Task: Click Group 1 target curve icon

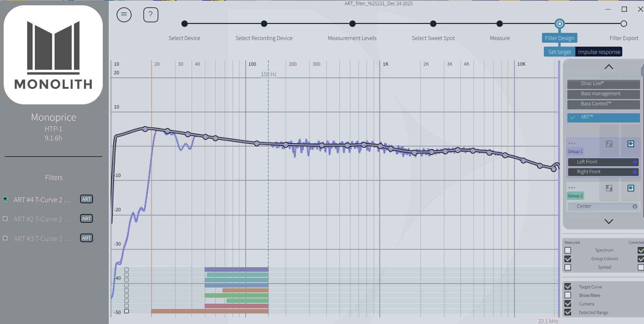Action: coord(631,144)
